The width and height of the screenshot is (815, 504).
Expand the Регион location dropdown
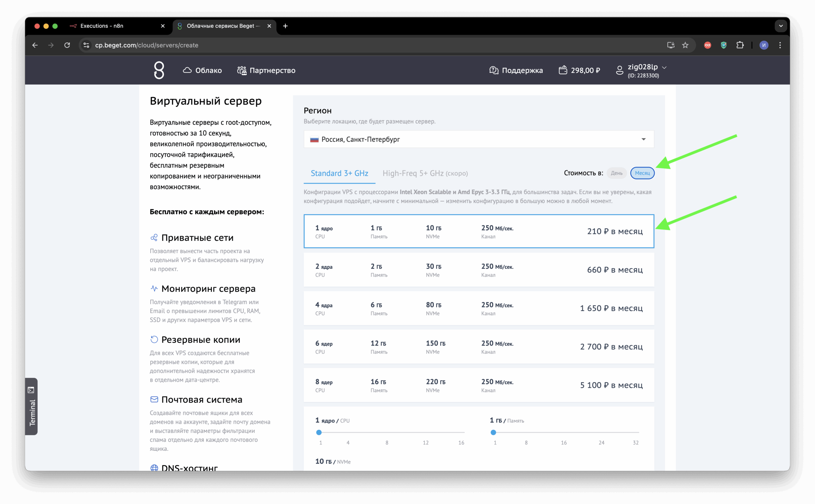[x=479, y=139]
